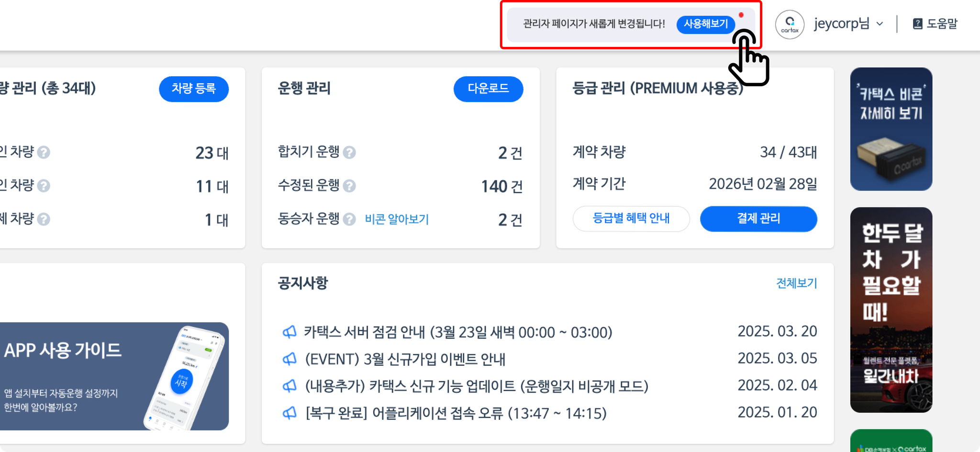Image resolution: width=980 pixels, height=452 pixels.
Task: Expand the jeycorp님 account dropdown arrow
Action: point(880,24)
